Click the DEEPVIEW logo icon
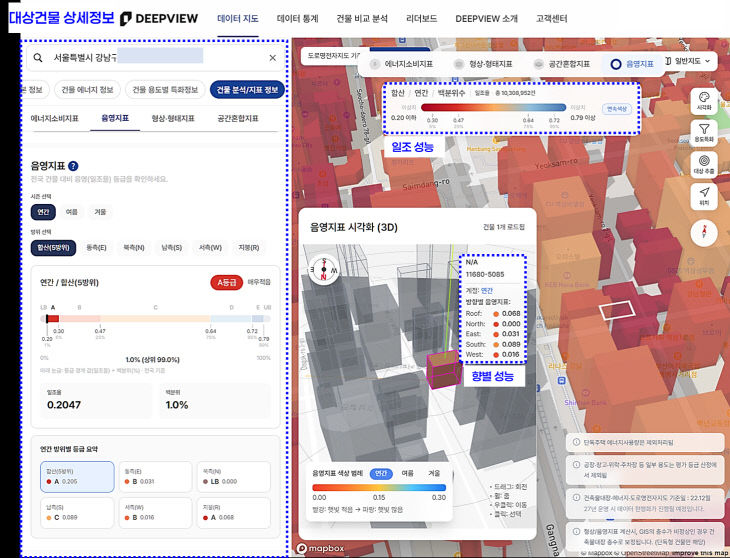730x558 pixels. click(x=126, y=19)
